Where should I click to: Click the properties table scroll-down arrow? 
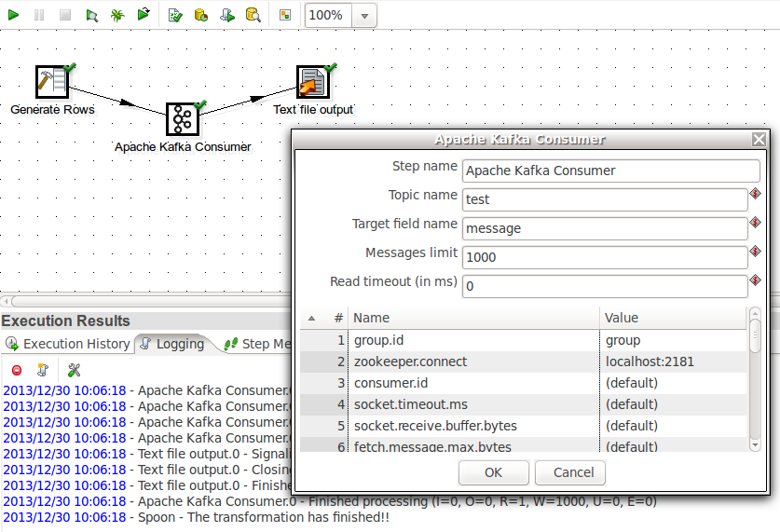pos(755,445)
